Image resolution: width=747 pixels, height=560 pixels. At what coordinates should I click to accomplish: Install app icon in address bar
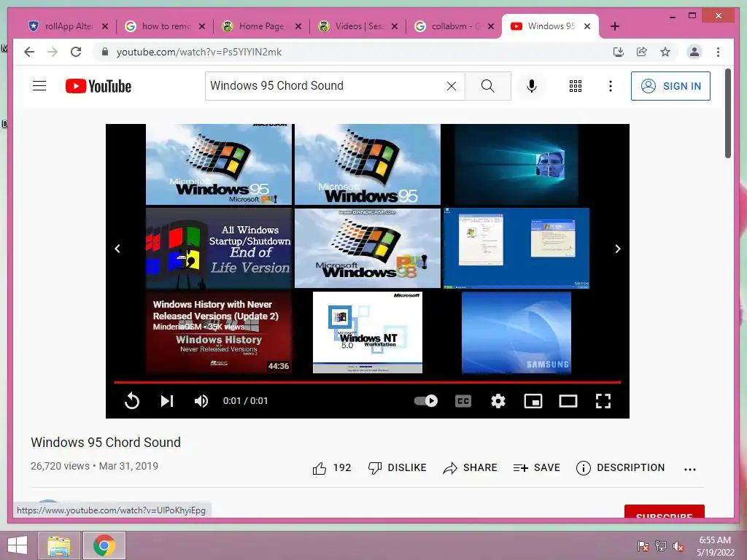pos(619,52)
